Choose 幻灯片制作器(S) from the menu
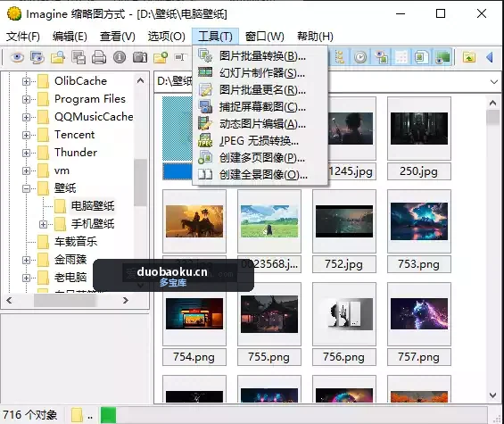The height and width of the screenshot is (424, 504). [260, 73]
